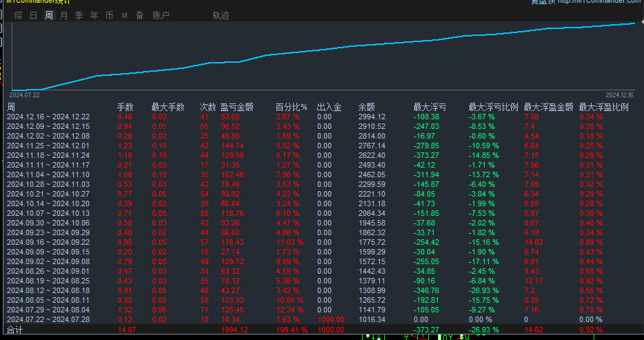Click total percentage 199.41 %

pos(291,330)
